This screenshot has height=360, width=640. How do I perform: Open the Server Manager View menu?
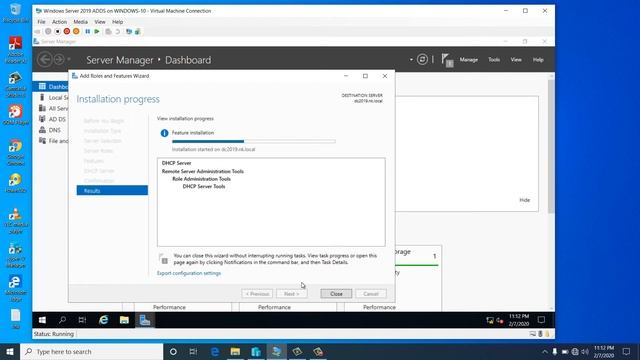[516, 60]
